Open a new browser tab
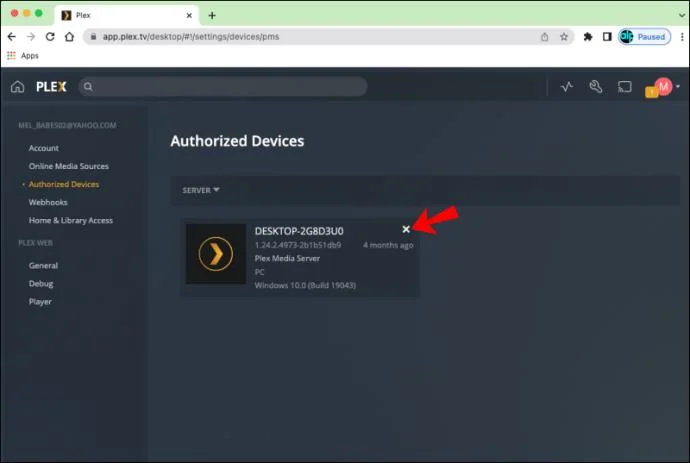This screenshot has width=690, height=463. click(212, 15)
